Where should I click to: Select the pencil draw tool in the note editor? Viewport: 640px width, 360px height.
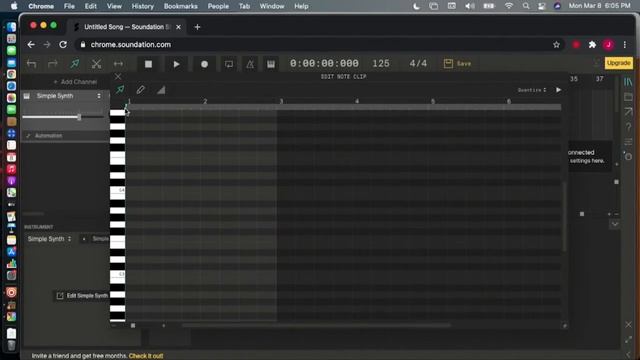coord(140,89)
